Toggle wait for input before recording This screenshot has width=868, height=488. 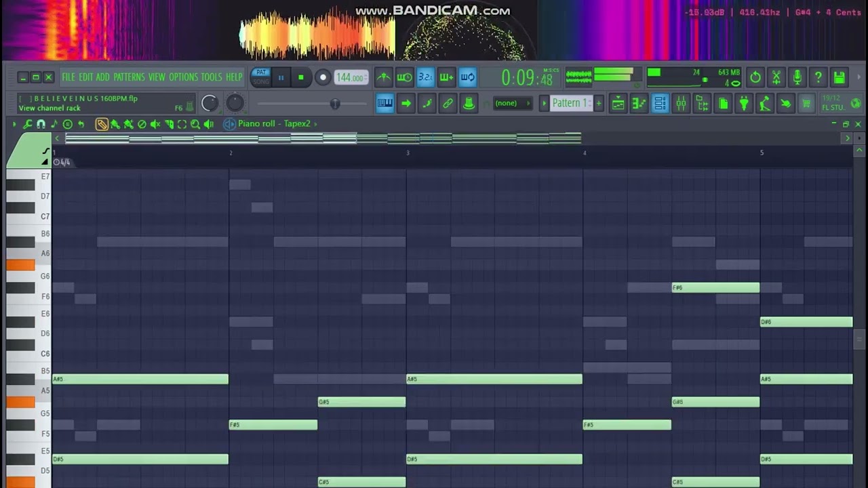[x=404, y=77]
